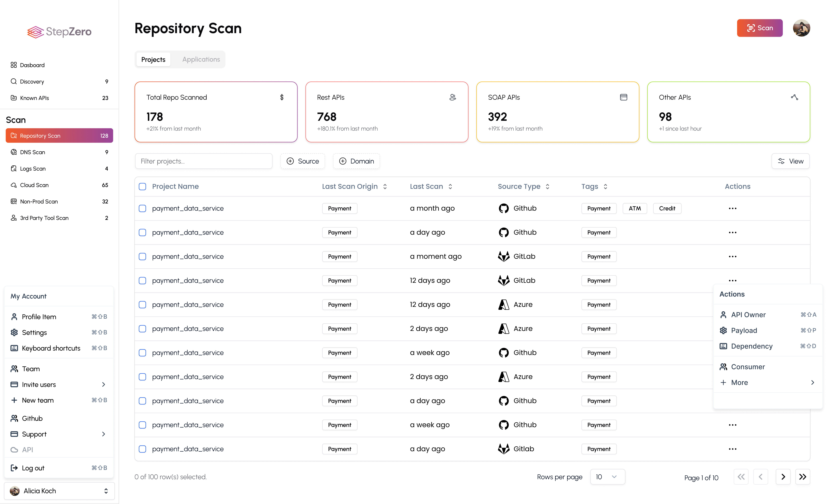
Task: Click the dollar icon on Total Repo Scanned
Action: tap(282, 97)
